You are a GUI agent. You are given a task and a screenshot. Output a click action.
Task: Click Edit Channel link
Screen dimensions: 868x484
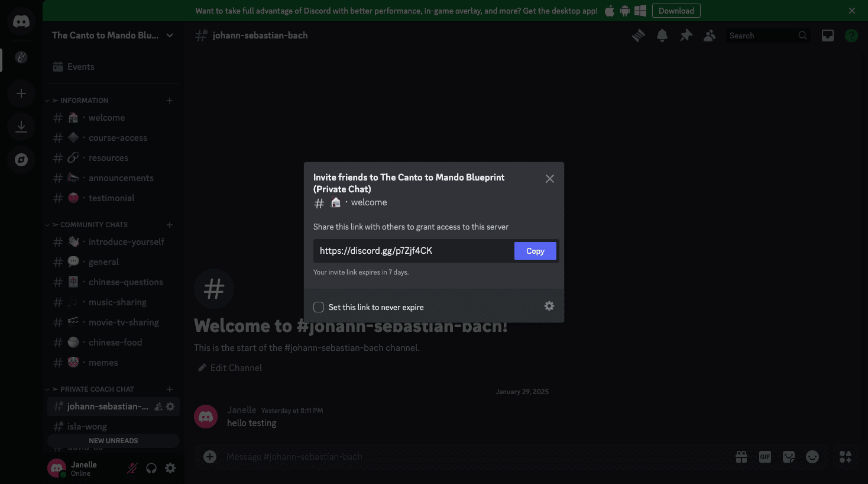tap(230, 368)
